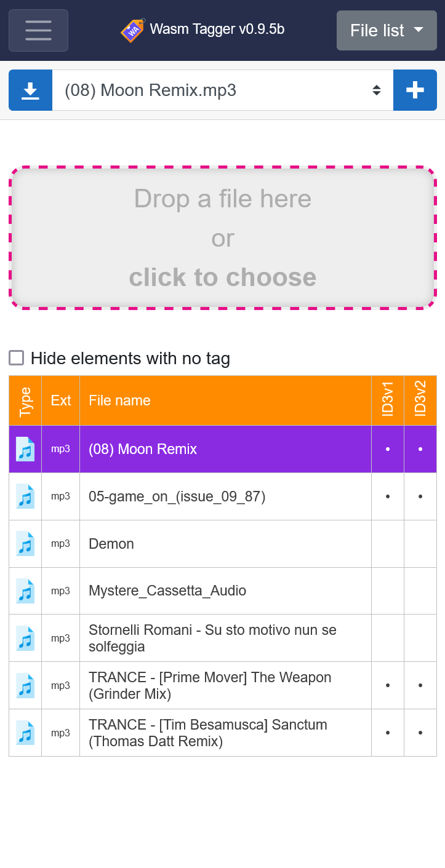
Task: Open the current file selector dropdown
Action: click(222, 90)
